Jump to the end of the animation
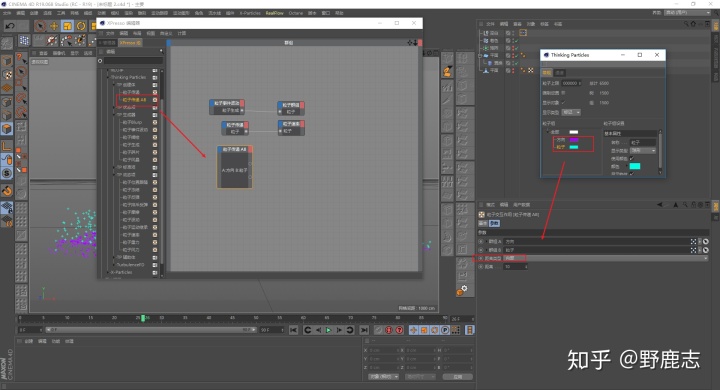 click(x=364, y=330)
